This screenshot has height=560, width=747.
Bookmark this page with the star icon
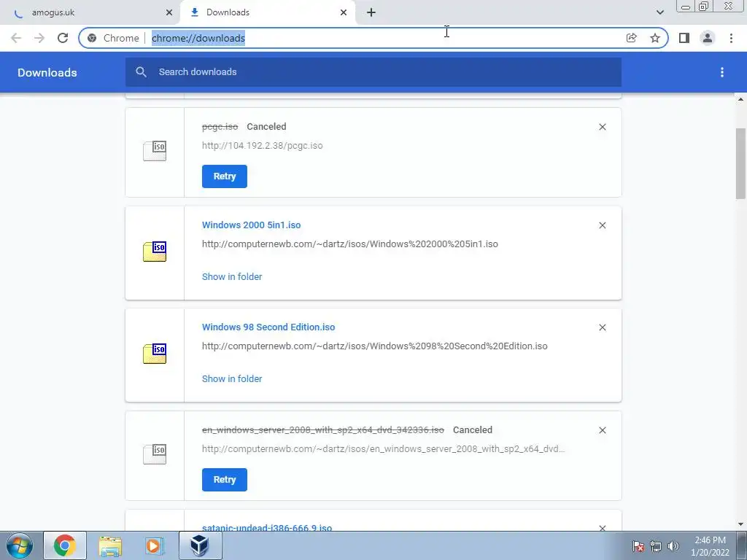655,38
